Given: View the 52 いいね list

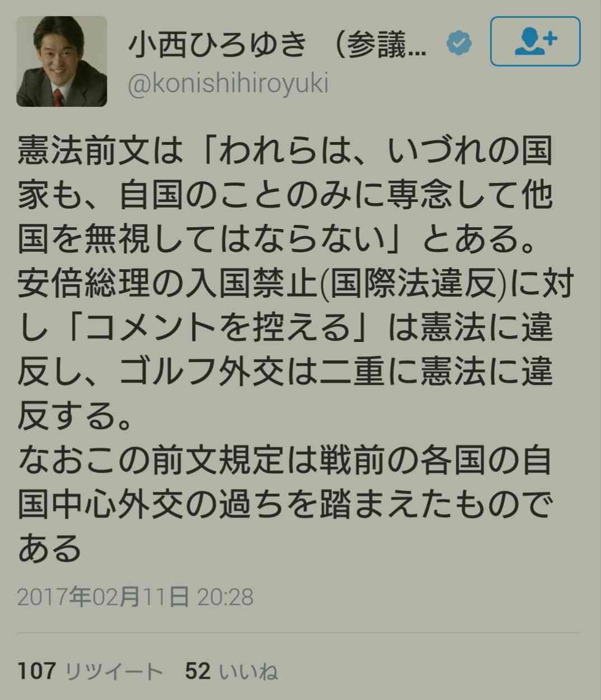Looking at the screenshot, I should pos(231,671).
